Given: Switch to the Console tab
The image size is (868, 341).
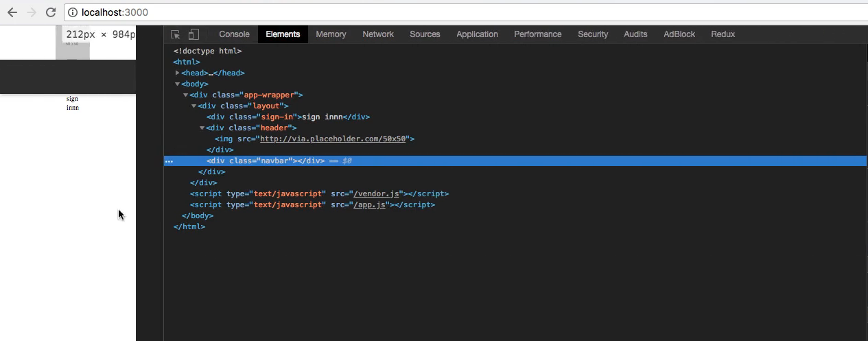Looking at the screenshot, I should point(234,34).
